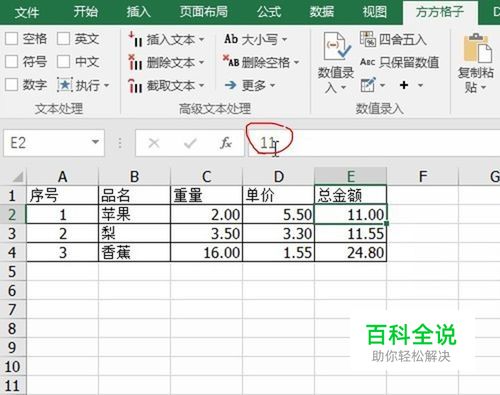Switch to the 插入 tab

(x=138, y=12)
